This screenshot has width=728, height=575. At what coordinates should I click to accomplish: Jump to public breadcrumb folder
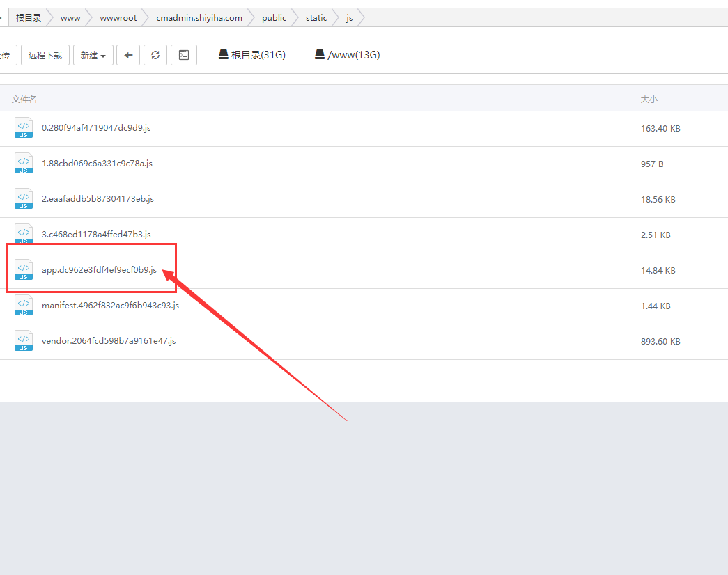[x=274, y=18]
